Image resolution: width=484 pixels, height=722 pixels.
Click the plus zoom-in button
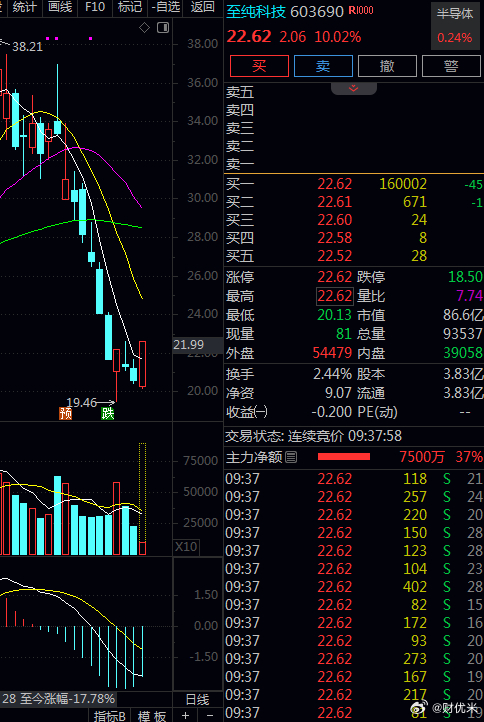pos(185,716)
